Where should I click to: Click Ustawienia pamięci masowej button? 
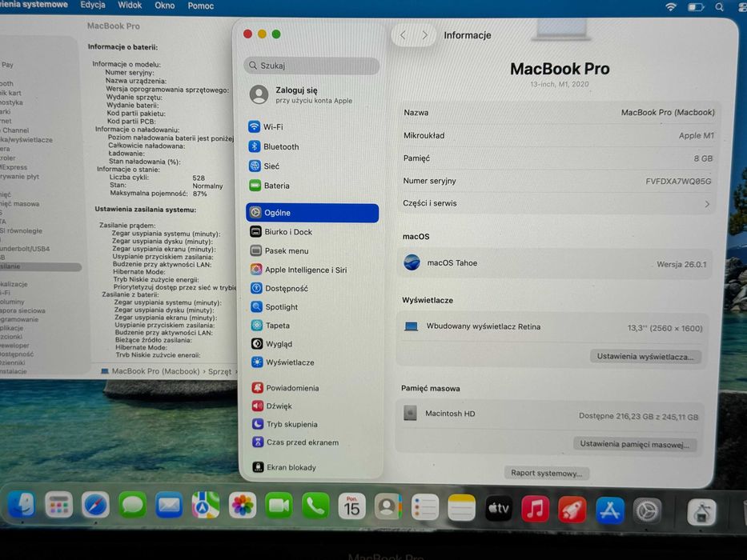coord(635,444)
